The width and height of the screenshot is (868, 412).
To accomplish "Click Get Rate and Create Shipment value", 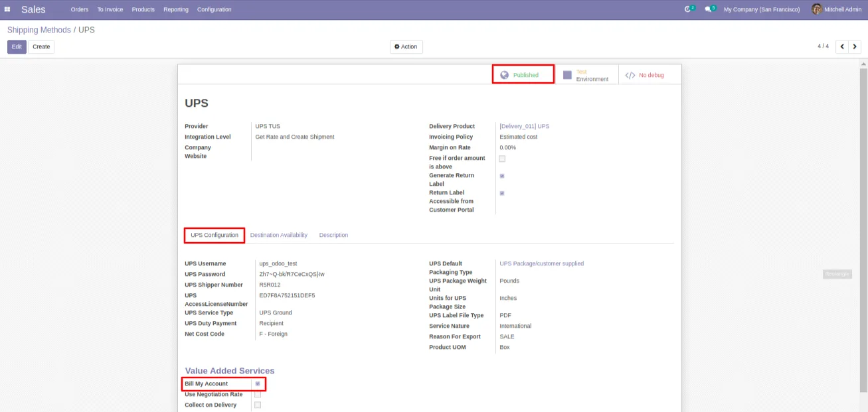I will [295, 137].
